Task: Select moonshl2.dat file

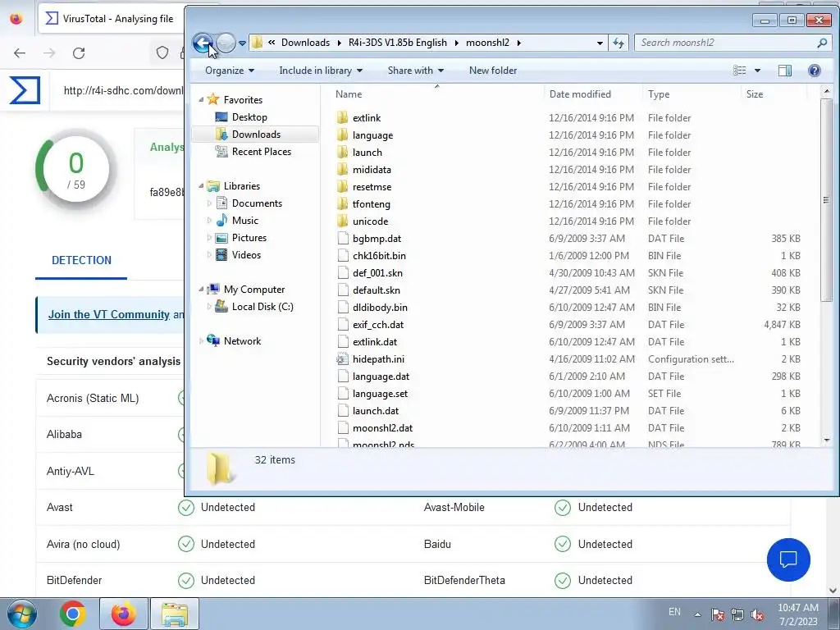Action: 382,428
